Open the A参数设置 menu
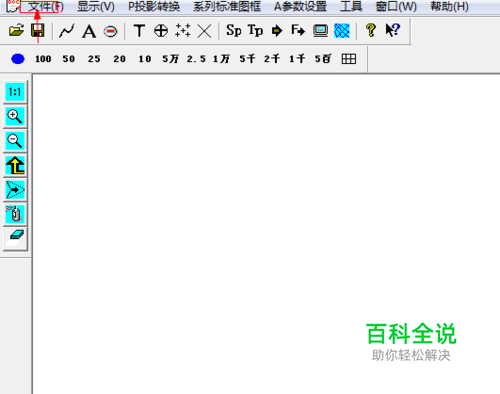The width and height of the screenshot is (500, 394). point(300,6)
